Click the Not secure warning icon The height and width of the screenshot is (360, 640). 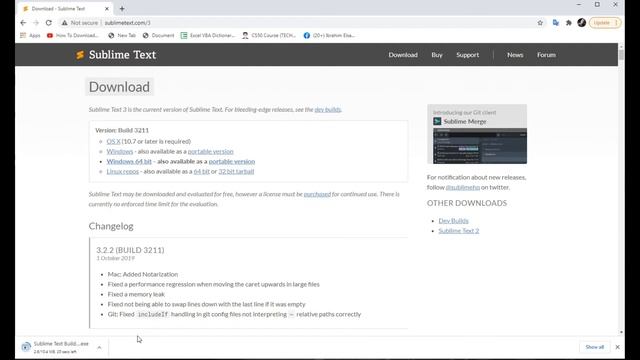click(64, 23)
